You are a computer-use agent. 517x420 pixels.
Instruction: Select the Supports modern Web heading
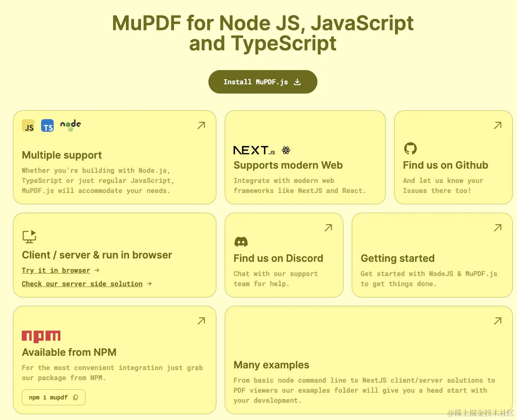[288, 165]
